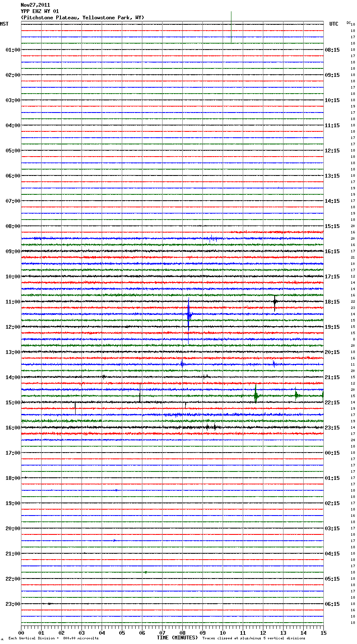Click the "18:15" UTC time label
Screen dimensions: 357x644
(332, 302)
